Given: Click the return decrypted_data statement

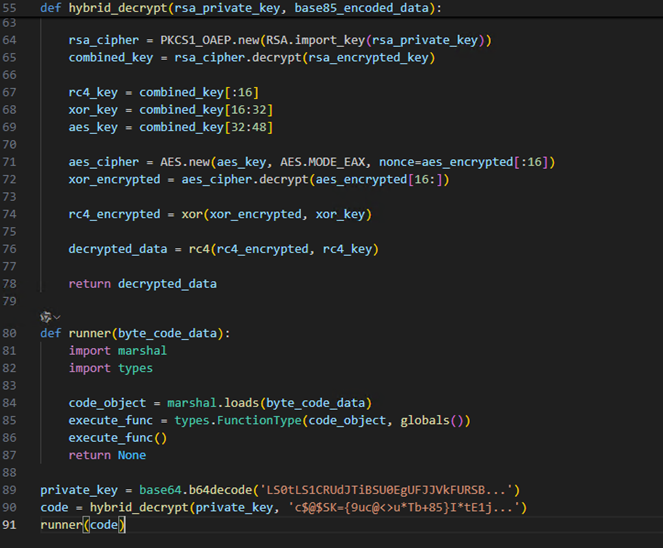Looking at the screenshot, I should 142,283.
